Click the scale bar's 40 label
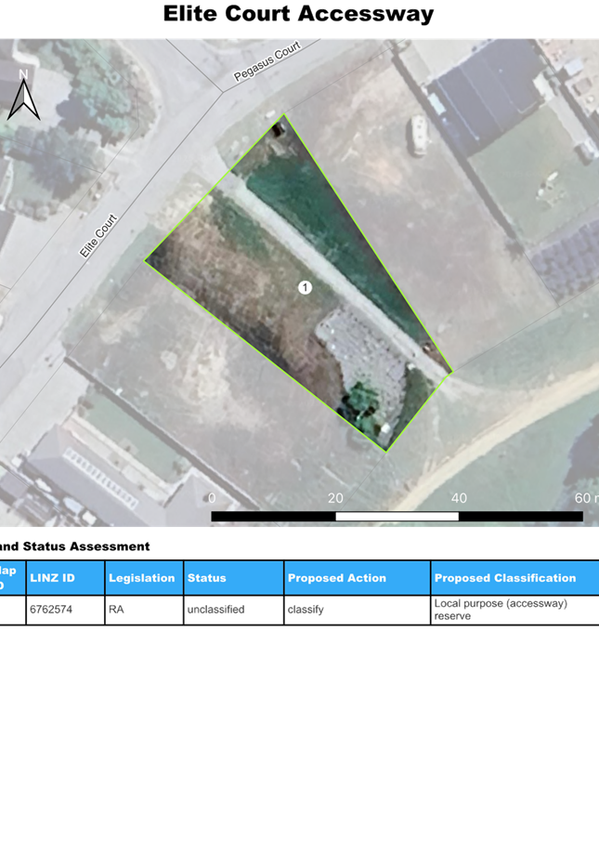This screenshot has width=599, height=868. (459, 498)
